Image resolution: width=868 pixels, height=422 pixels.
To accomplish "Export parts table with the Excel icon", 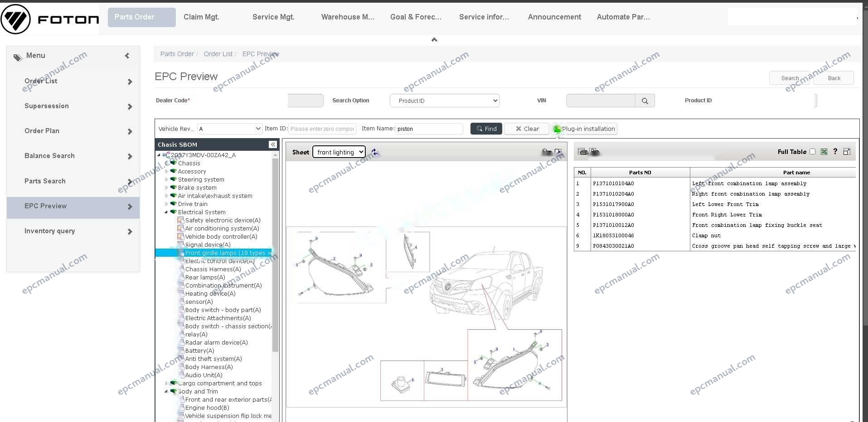I will tap(824, 152).
